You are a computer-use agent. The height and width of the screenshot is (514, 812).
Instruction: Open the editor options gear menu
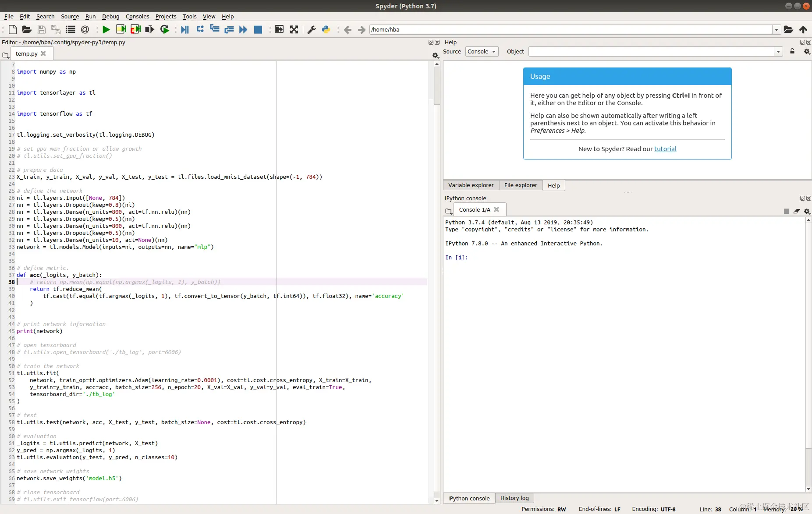(x=435, y=55)
